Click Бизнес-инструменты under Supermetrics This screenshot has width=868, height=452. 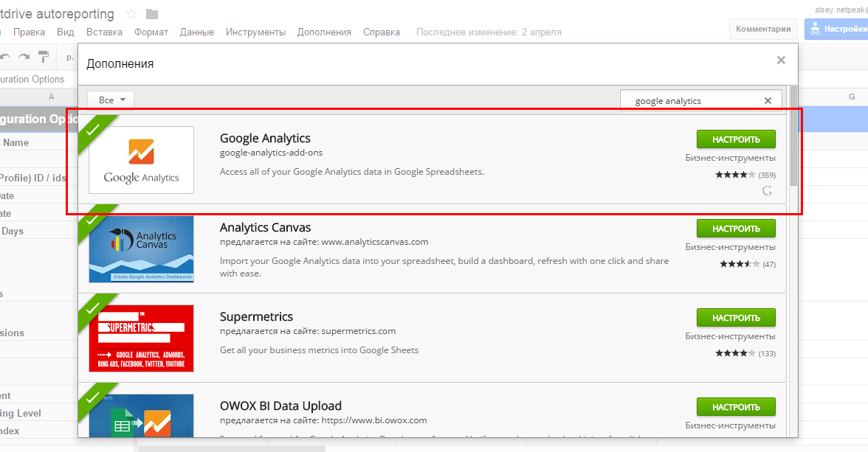point(730,335)
